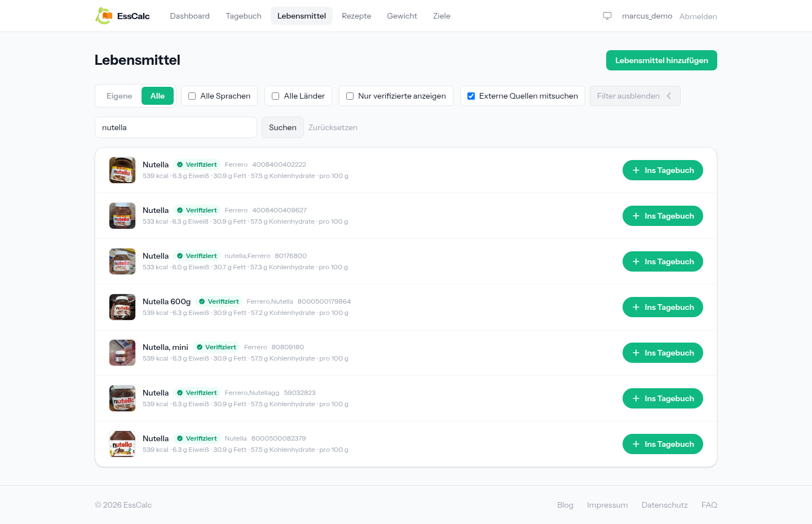Add Nutella 4008400409627 Ins Tagebuch
This screenshot has width=812, height=524.
tap(663, 216)
